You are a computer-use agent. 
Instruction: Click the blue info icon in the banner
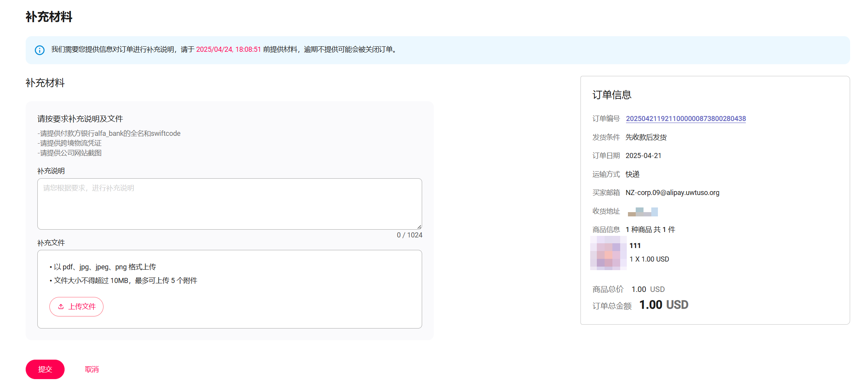[40, 50]
